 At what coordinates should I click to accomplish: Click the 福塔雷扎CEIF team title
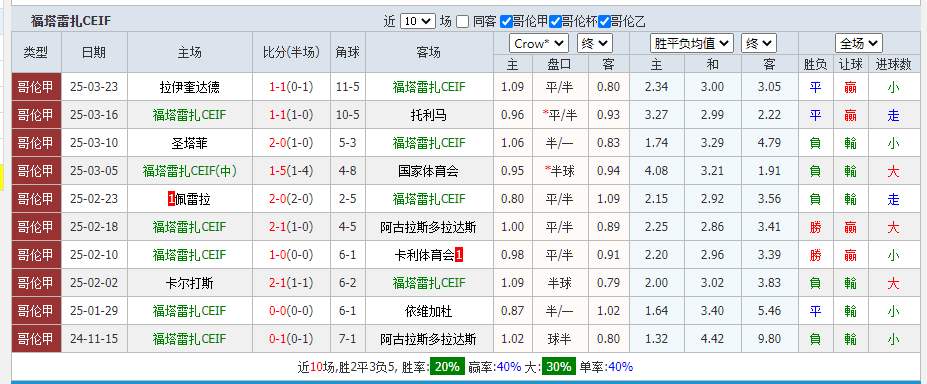71,22
